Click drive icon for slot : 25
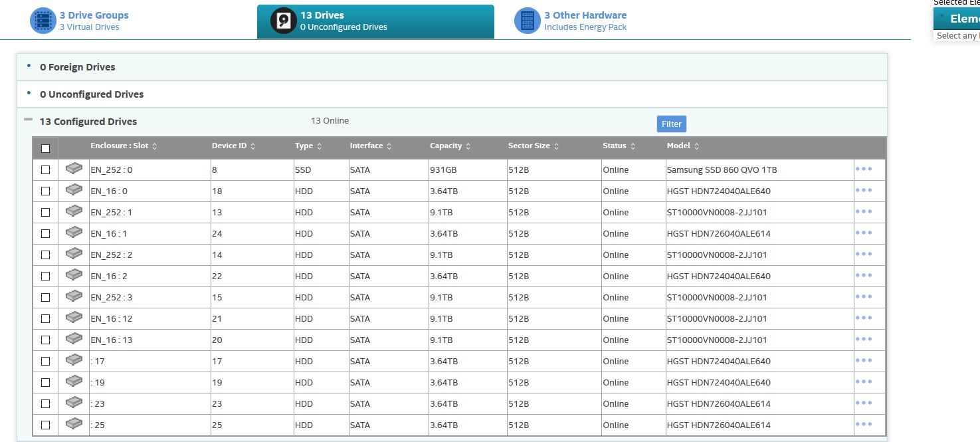Image resolution: width=980 pixels, height=442 pixels. (74, 424)
